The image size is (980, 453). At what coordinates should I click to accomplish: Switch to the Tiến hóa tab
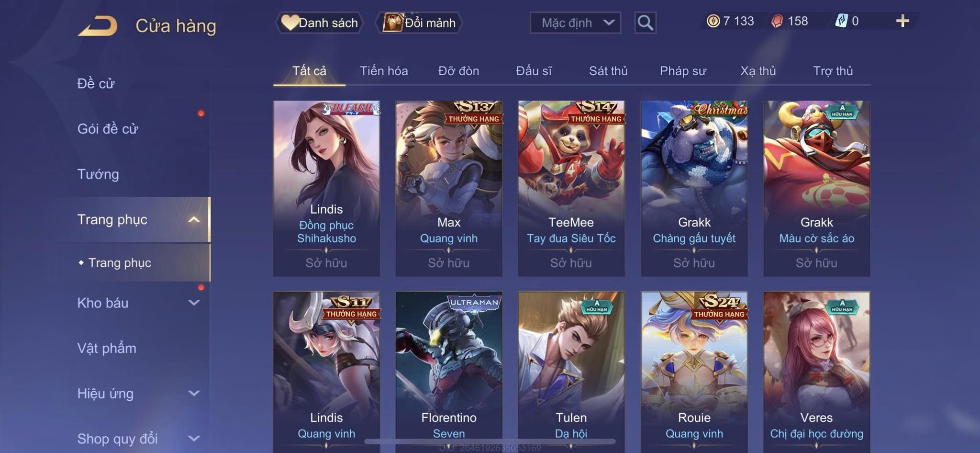[x=384, y=71]
